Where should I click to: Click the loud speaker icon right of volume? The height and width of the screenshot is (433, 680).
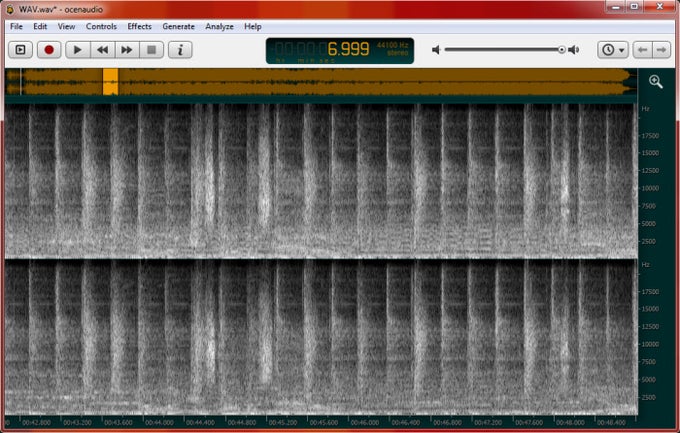[x=574, y=50]
